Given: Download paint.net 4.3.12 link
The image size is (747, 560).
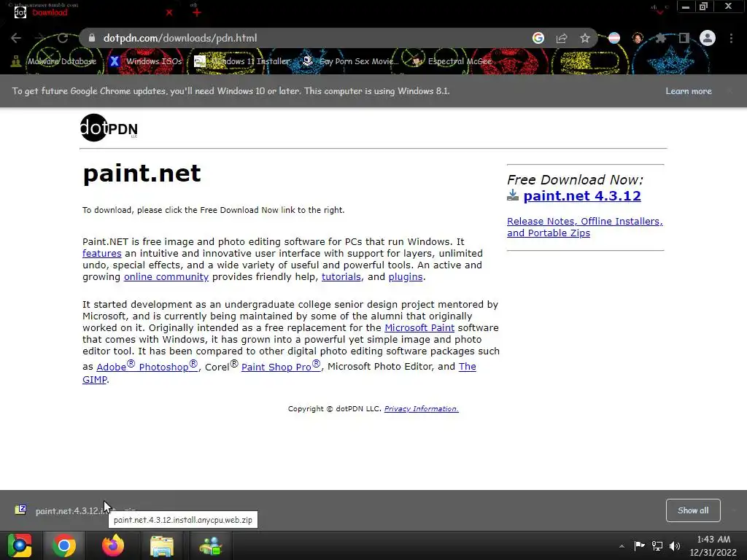Looking at the screenshot, I should (581, 195).
